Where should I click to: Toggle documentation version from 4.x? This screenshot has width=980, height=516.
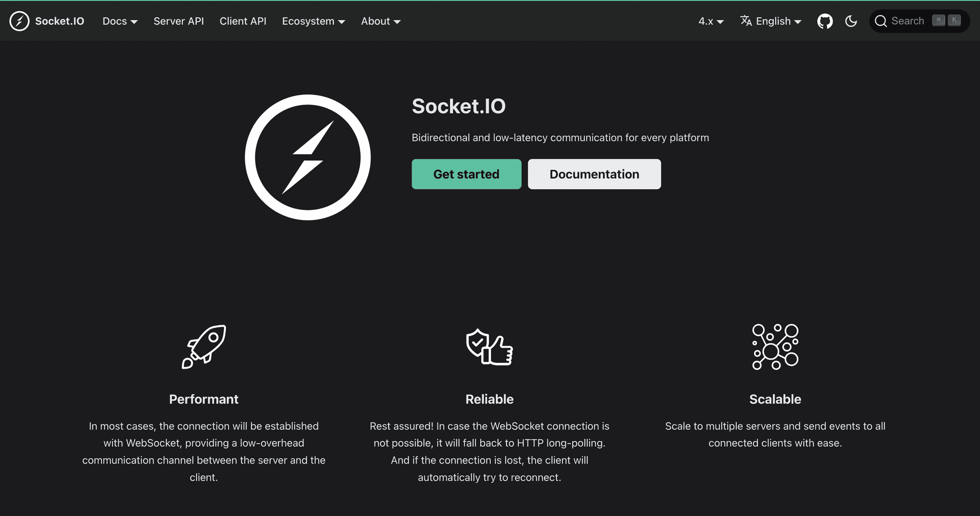(710, 21)
